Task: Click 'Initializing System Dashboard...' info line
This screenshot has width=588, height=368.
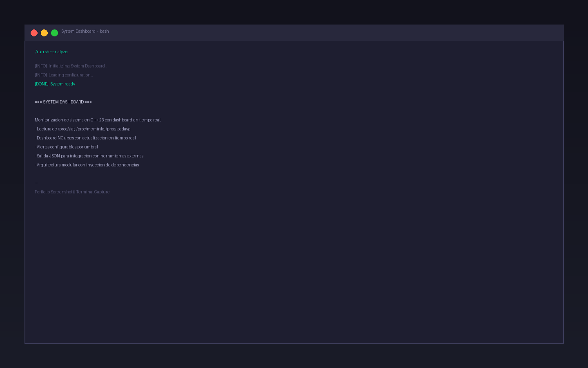Action: tap(71, 66)
